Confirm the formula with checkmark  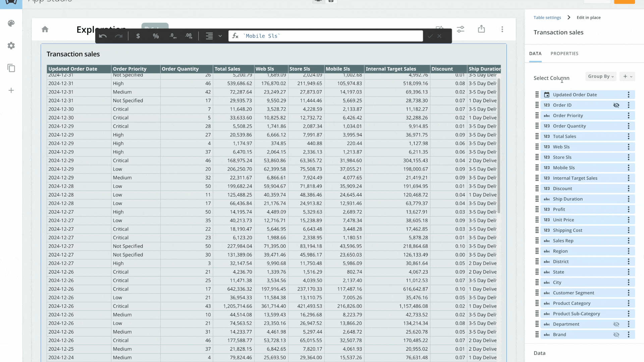[430, 36]
